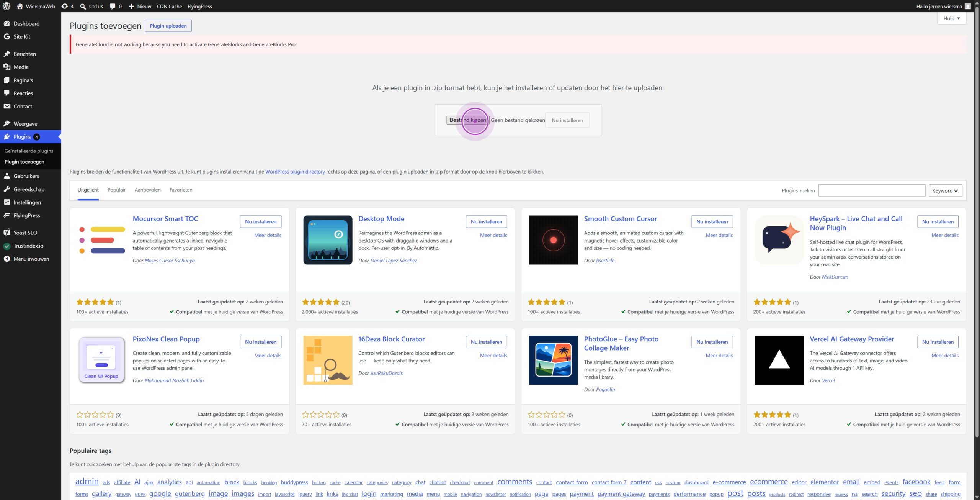The image size is (980, 500).
Task: Open the PhotoGlue – Easy Photo Collage Maker title
Action: 621,343
